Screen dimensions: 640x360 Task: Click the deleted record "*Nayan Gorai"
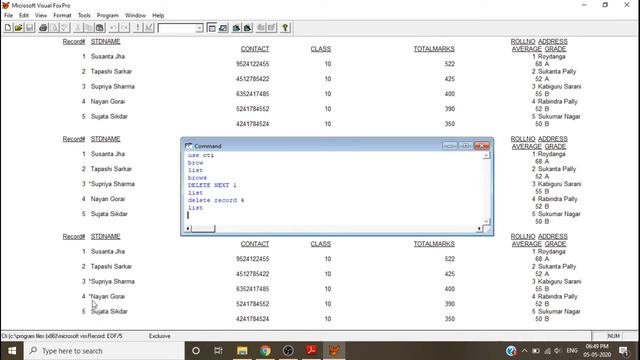click(107, 297)
